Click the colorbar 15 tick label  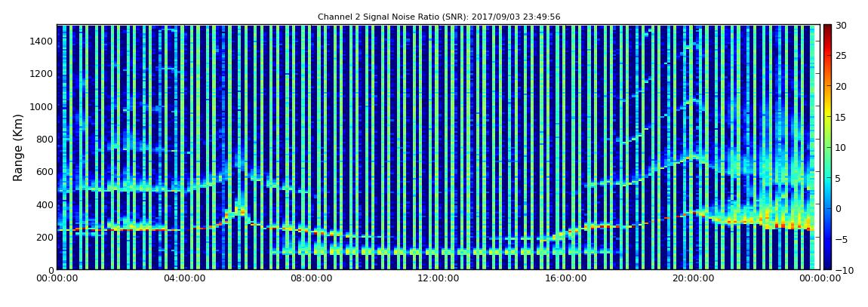841,117
